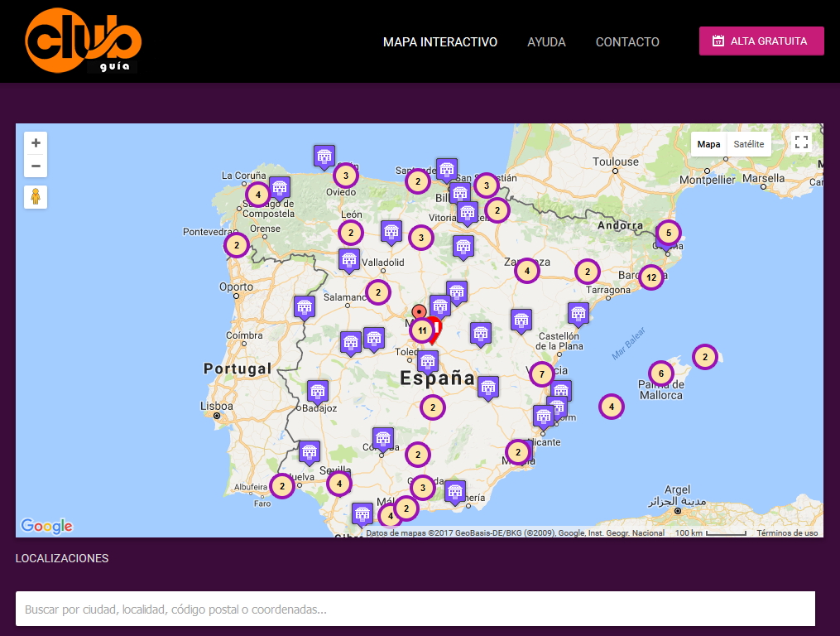The height and width of the screenshot is (636, 840).
Task: Click the ALTA GRATUITA button
Action: pyautogui.click(x=761, y=41)
